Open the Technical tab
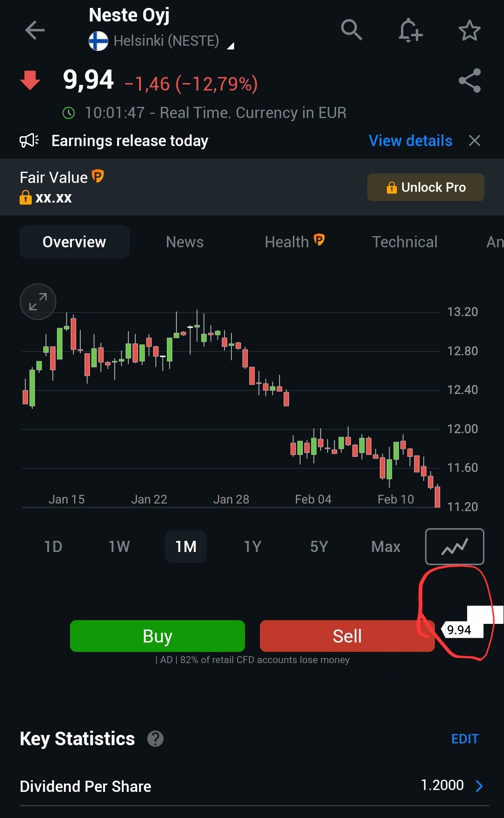Screen dimensions: 504x818 [405, 242]
